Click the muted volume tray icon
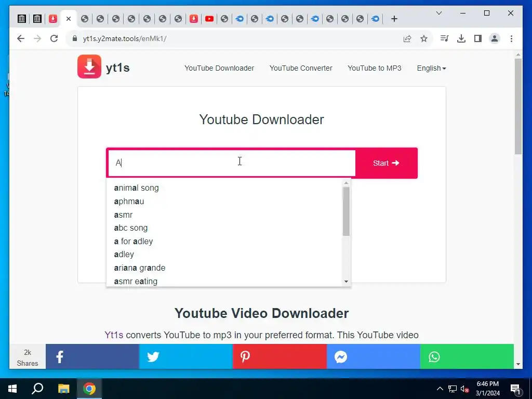 (x=465, y=389)
